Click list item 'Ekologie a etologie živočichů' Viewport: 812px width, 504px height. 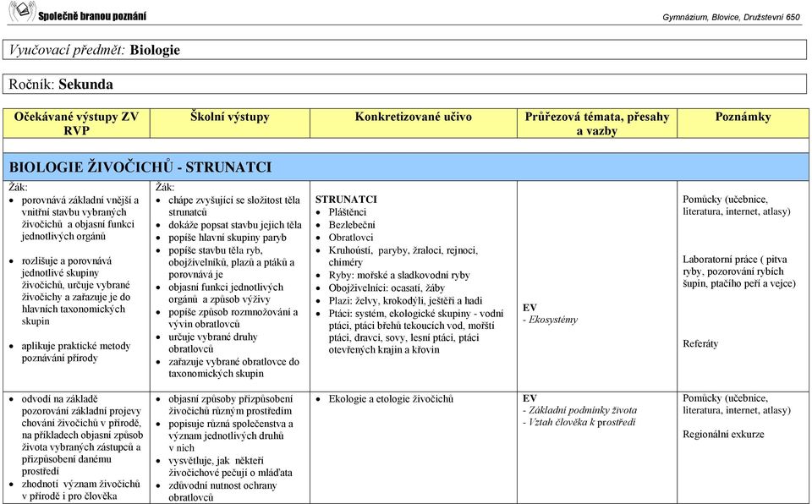tap(391, 399)
